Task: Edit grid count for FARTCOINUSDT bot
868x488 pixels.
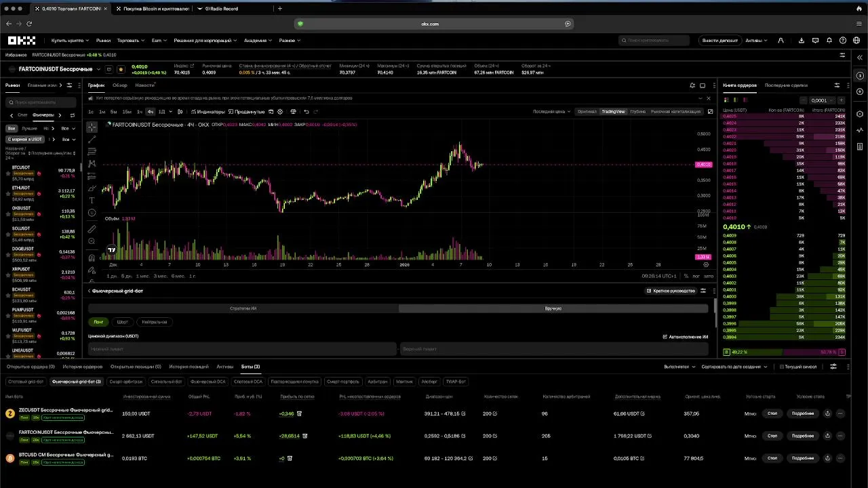Action: (x=495, y=436)
